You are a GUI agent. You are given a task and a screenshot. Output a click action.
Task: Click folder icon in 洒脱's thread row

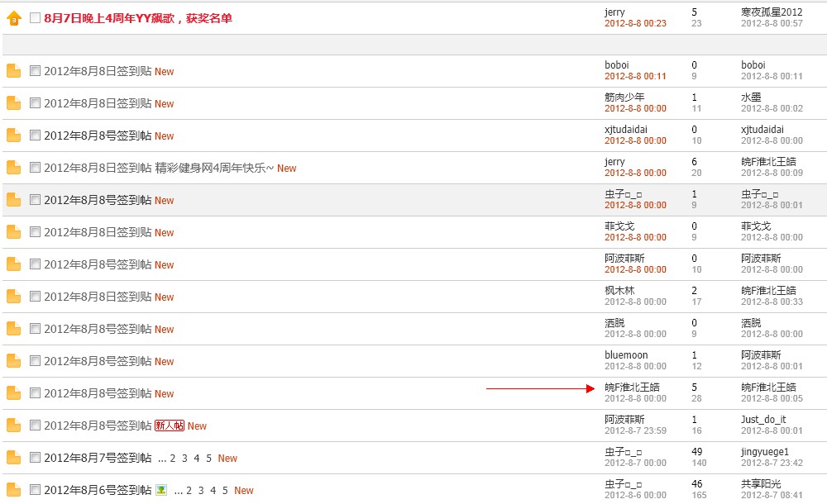click(14, 329)
